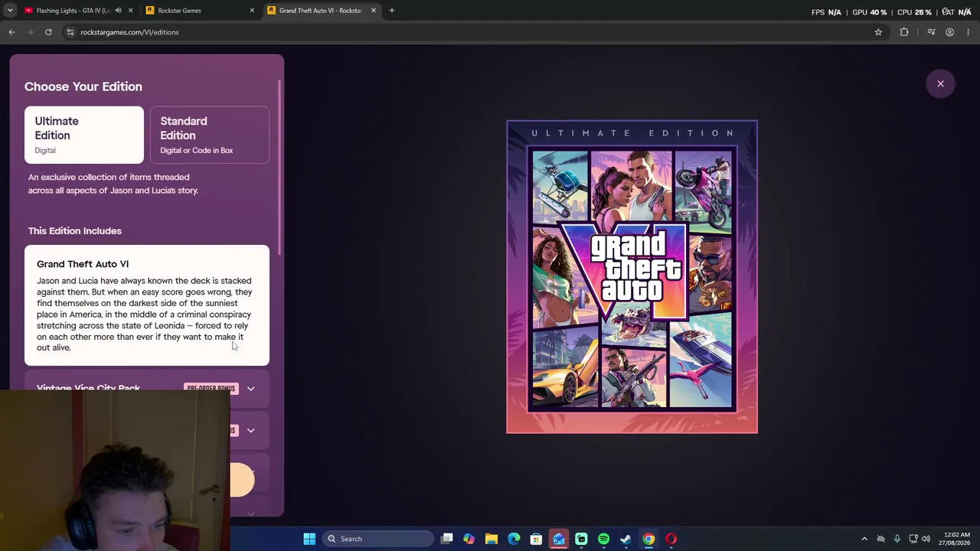
Task: Open the clock and date flyout
Action: click(955, 539)
